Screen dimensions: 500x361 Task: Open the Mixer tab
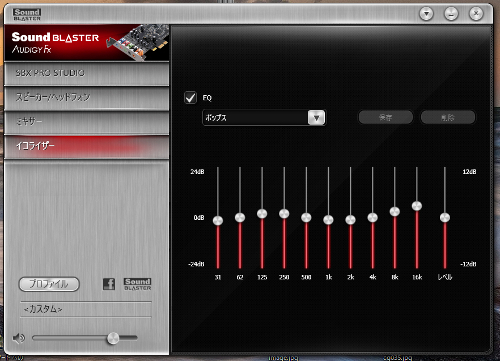(87, 122)
